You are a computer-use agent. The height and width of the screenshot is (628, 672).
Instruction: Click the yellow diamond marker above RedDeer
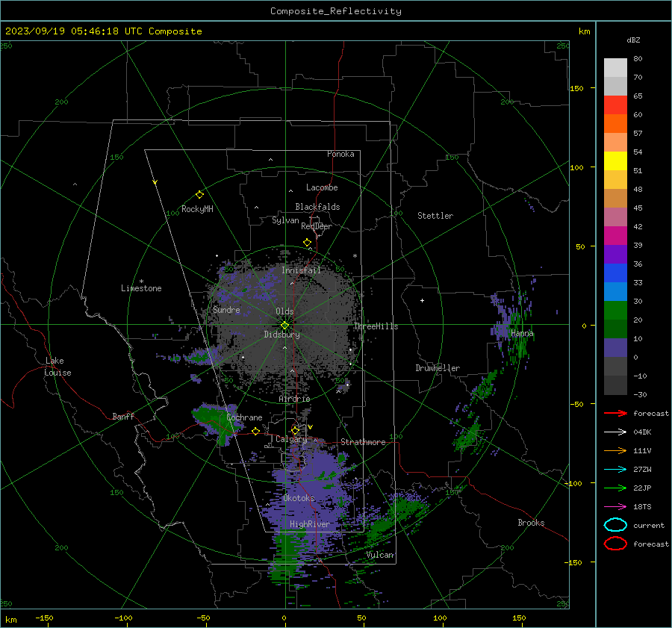[307, 243]
